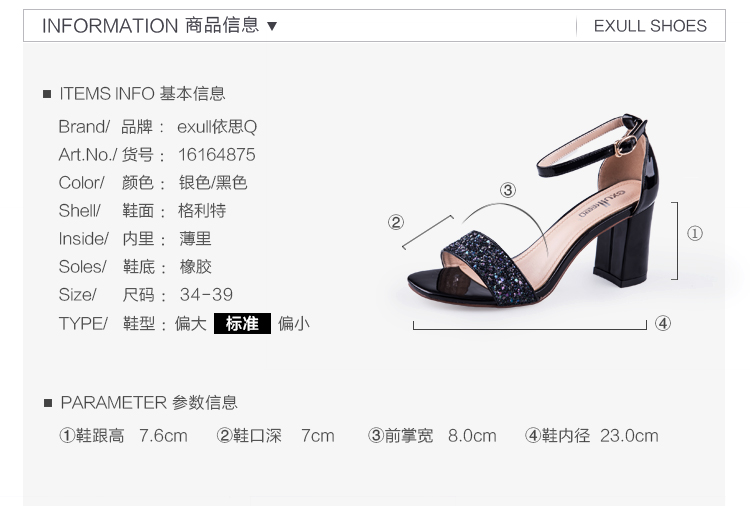Click the exull logo on the insole
750x506 pixels.
[x=602, y=203]
